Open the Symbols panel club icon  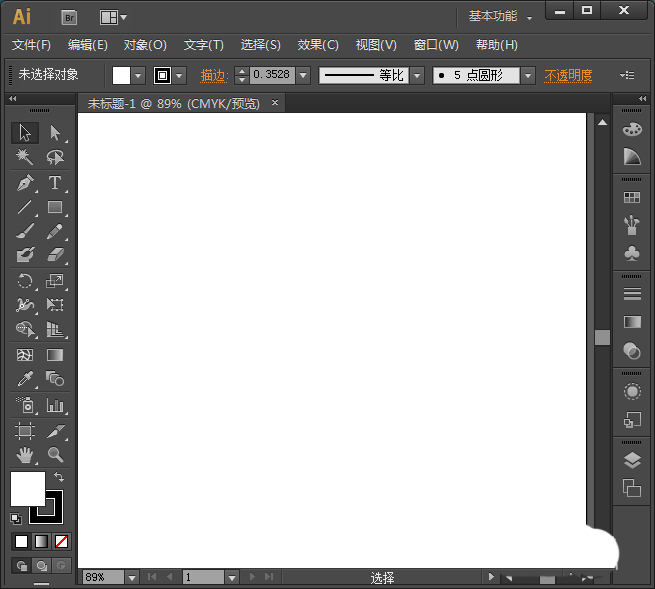[x=632, y=254]
